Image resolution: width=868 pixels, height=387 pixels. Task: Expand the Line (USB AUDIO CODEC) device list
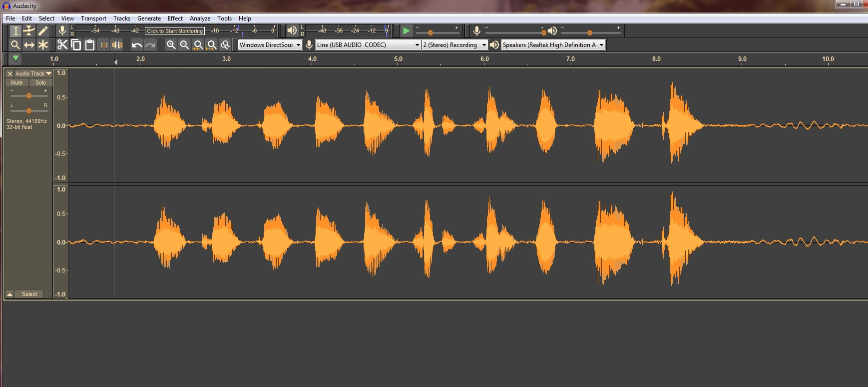(x=368, y=45)
